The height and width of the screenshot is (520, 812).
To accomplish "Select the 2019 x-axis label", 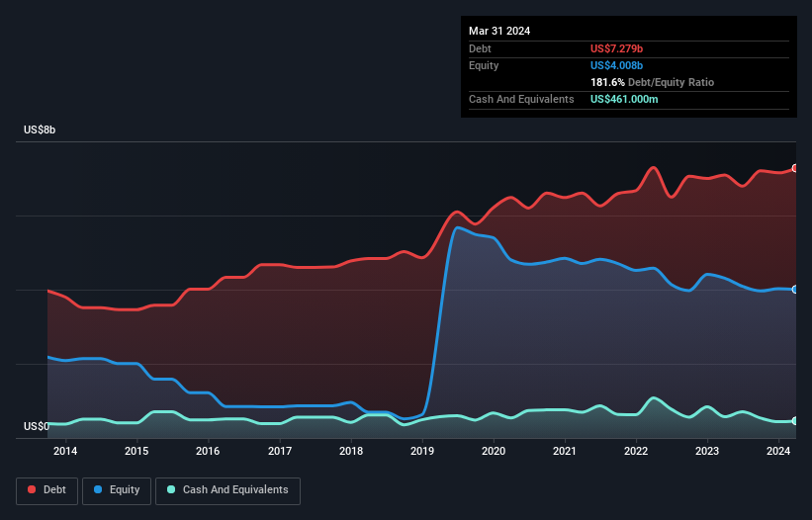I will [422, 451].
